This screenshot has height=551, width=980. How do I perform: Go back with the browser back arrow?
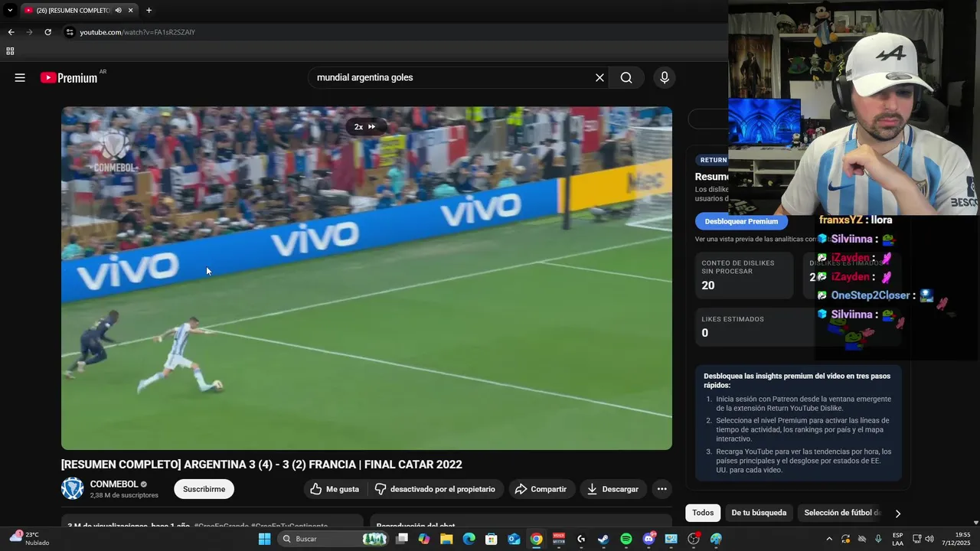point(11,32)
